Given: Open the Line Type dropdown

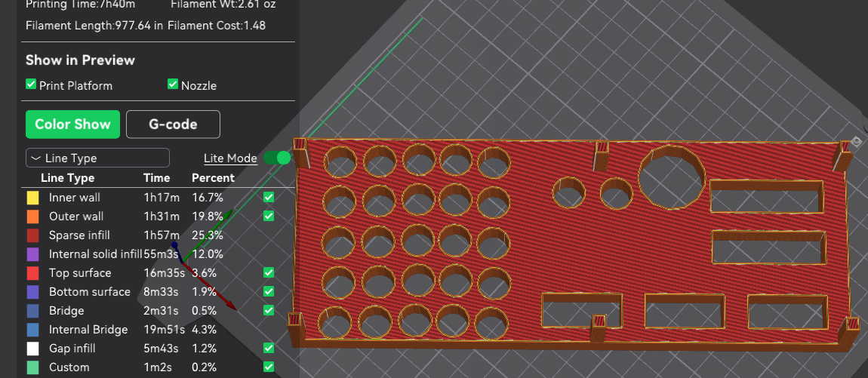Looking at the screenshot, I should 97,158.
